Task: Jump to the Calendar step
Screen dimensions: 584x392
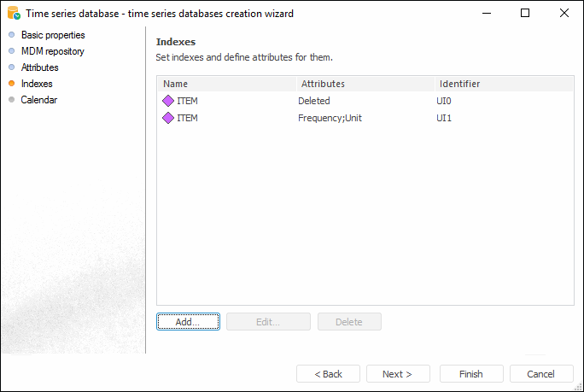Action: click(x=39, y=100)
